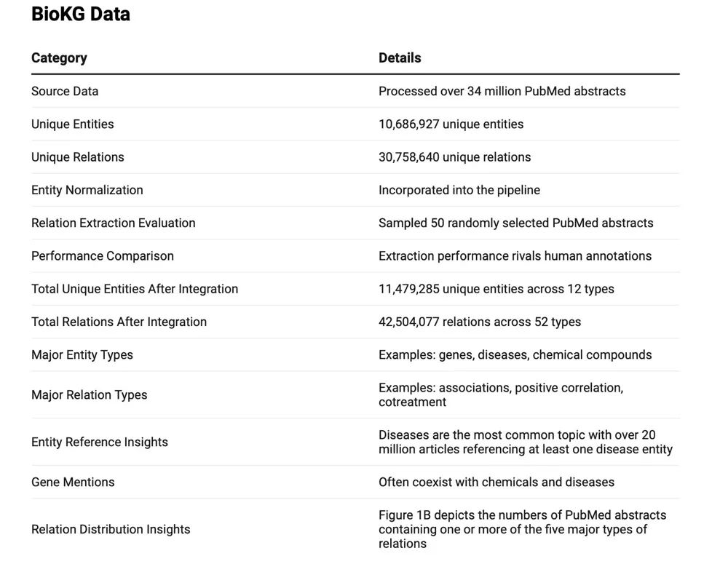This screenshot has width=728, height=572.
Task: Select Total Unique Entities After Integration label
Action: (x=135, y=289)
